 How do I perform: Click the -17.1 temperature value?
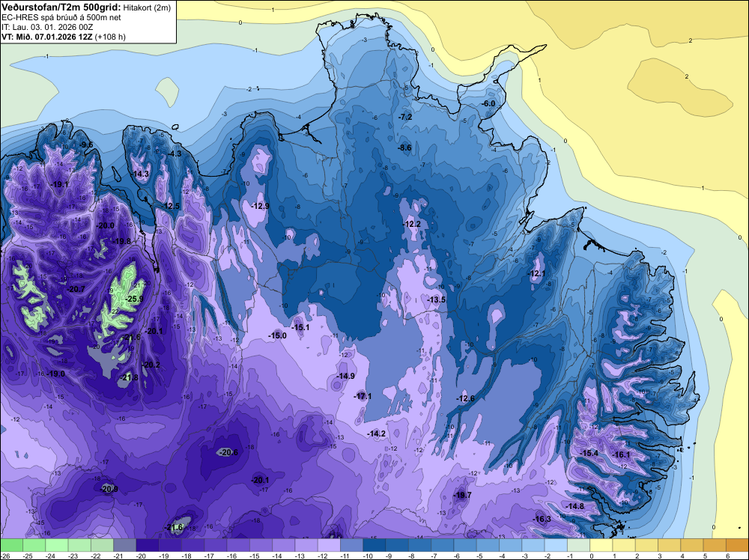coord(363,396)
